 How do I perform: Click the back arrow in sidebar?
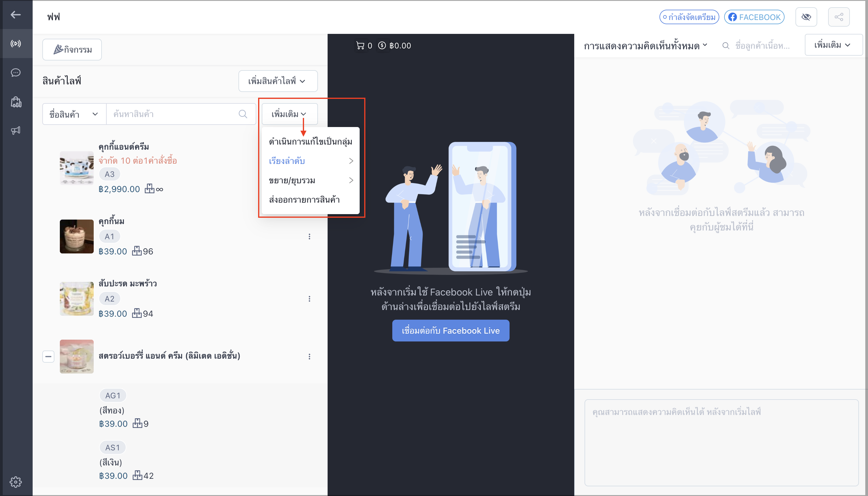click(16, 15)
